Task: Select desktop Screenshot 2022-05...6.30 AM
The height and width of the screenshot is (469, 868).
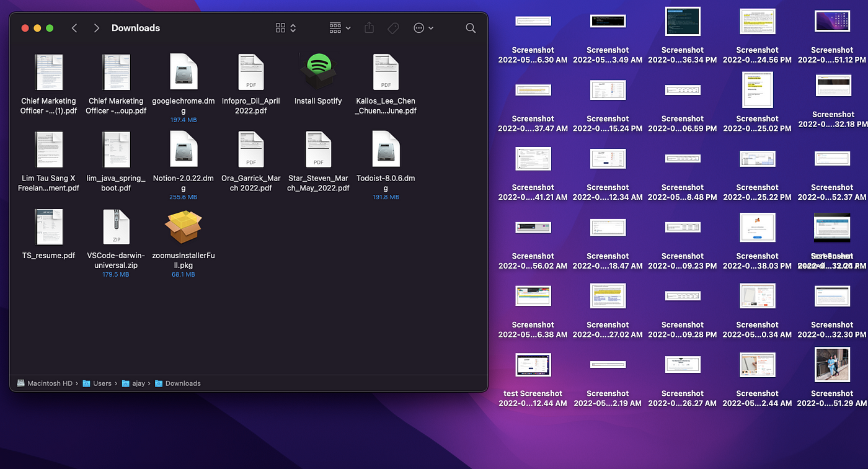Action: click(533, 21)
